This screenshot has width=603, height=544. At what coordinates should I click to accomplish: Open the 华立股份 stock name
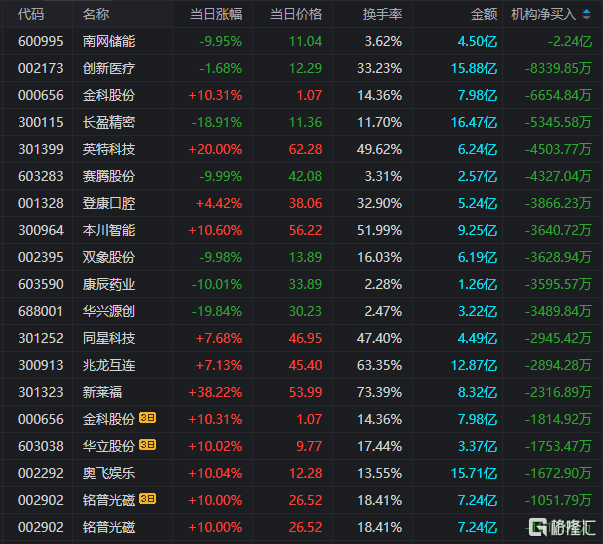tap(109, 446)
